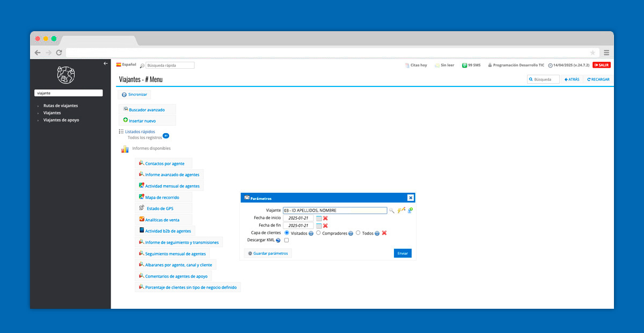The height and width of the screenshot is (333, 644).
Task: Open Analíticas de venta report
Action: [x=162, y=220]
